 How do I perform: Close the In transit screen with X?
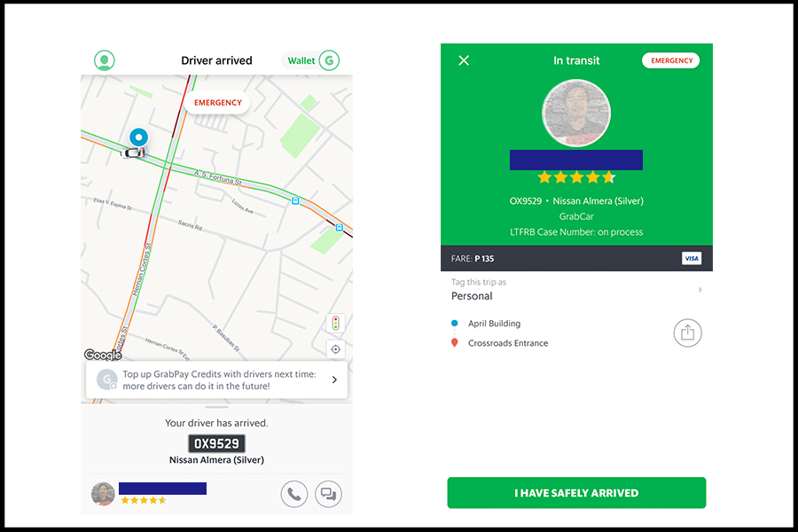pyautogui.click(x=464, y=60)
